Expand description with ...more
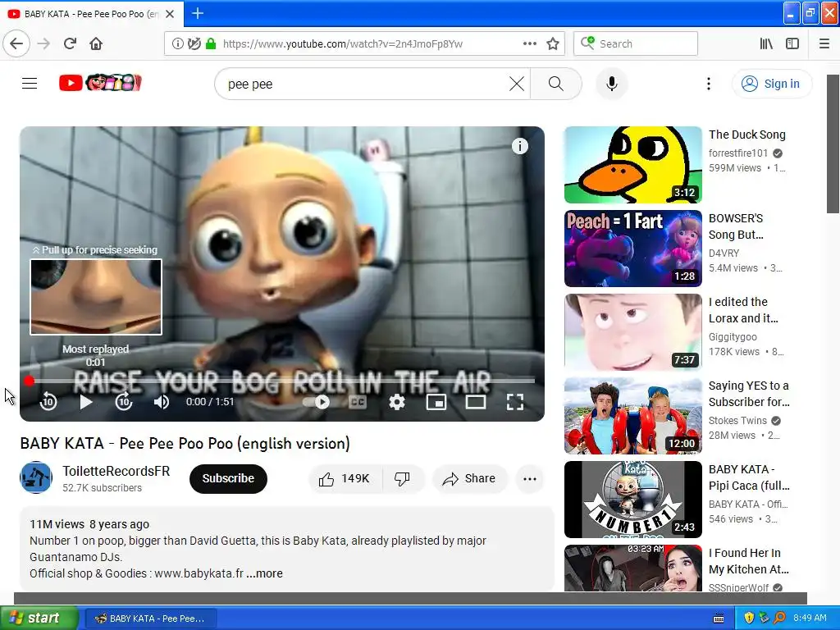Screen dimensions: 840x630 [x=265, y=573]
